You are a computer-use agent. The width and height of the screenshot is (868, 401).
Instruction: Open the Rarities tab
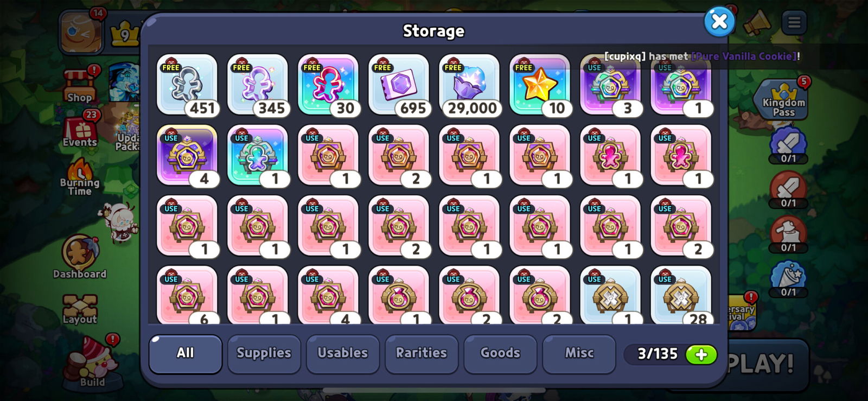click(422, 353)
